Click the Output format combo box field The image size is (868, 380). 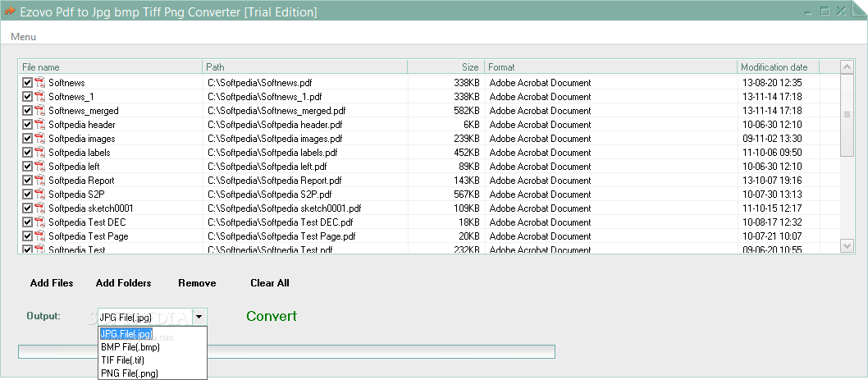[x=153, y=317]
